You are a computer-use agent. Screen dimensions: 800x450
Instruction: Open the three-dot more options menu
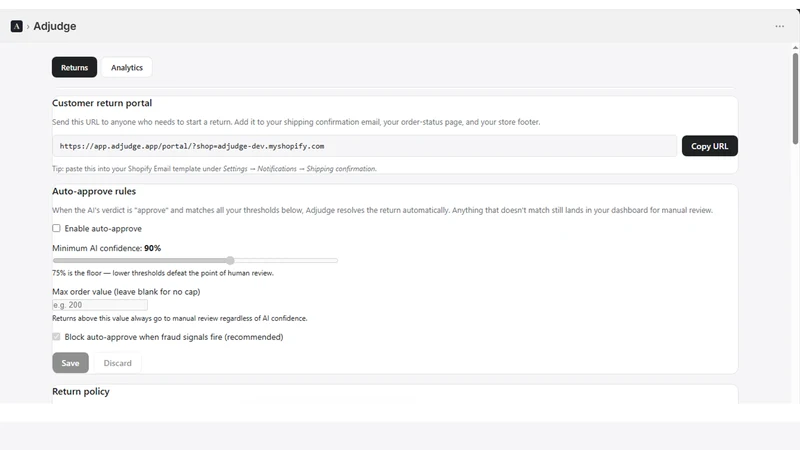(x=780, y=26)
